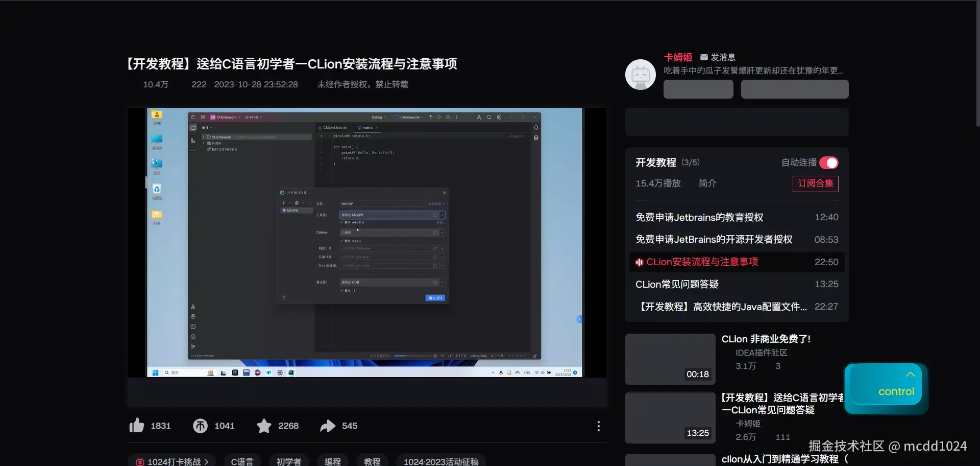This screenshot has width=980, height=466.
Task: Open CLion settings gear icon
Action: pos(499,117)
